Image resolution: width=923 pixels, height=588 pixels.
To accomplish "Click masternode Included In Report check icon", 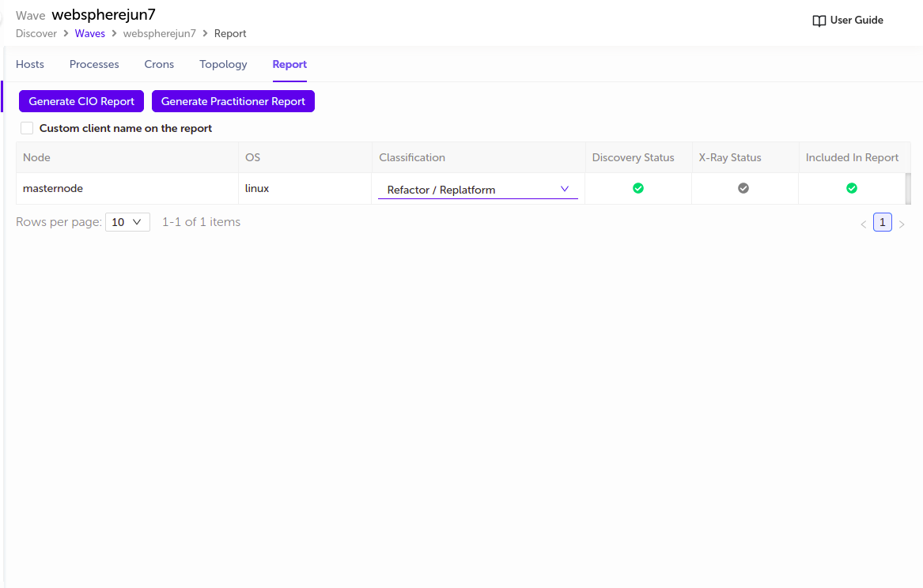I will click(x=852, y=188).
